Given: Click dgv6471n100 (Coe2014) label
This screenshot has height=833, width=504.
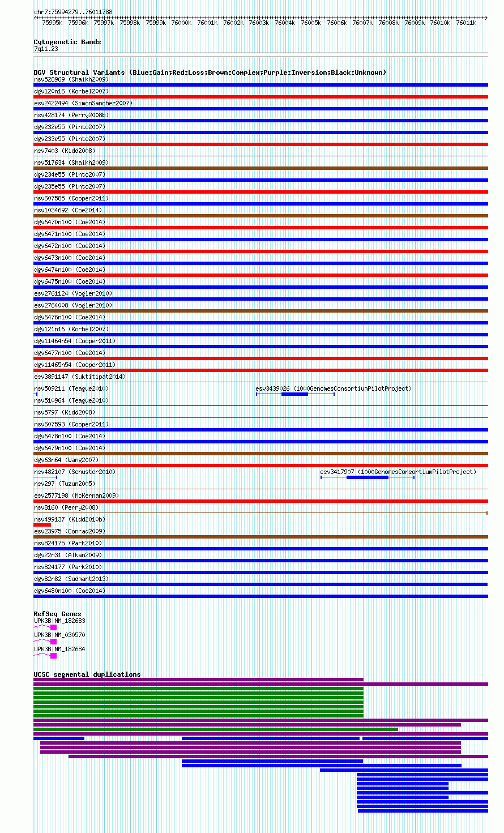Looking at the screenshot, I should tap(70, 234).
